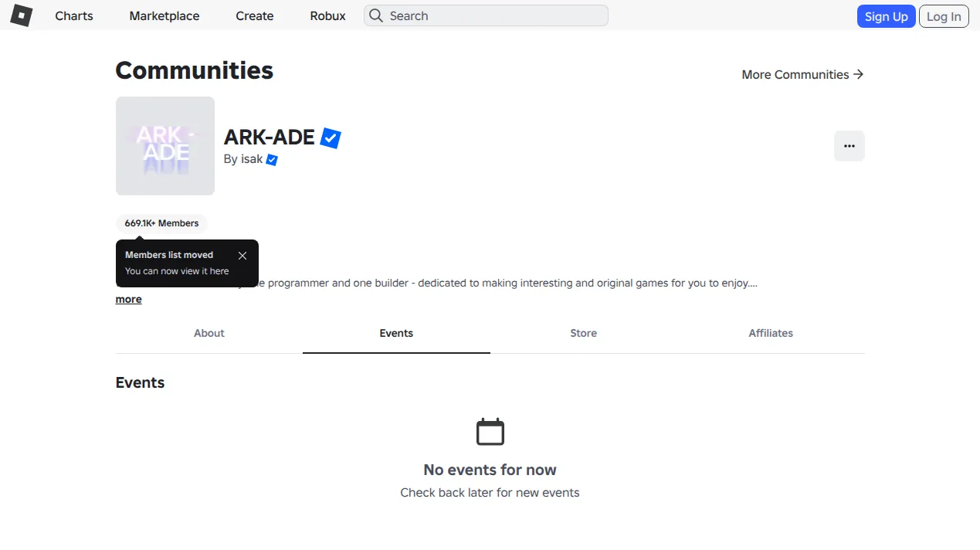980x550 pixels.
Task: Click the Roblox logo icon
Action: coord(21,15)
